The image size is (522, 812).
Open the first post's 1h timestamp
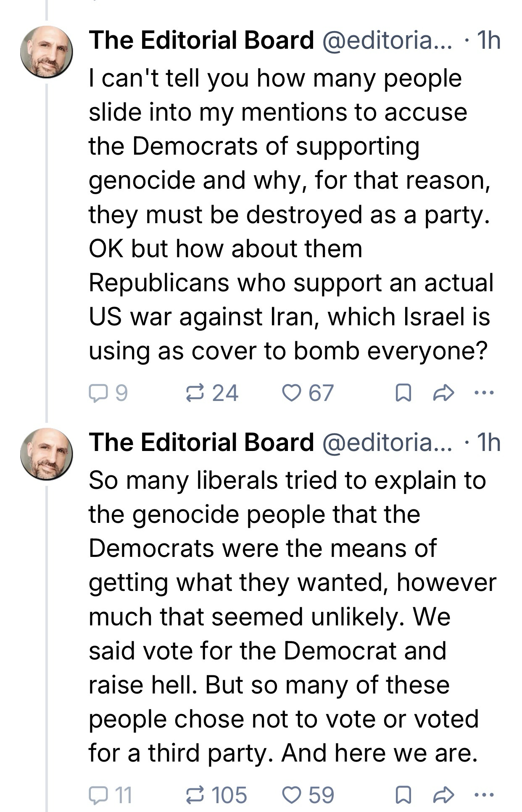click(488, 40)
